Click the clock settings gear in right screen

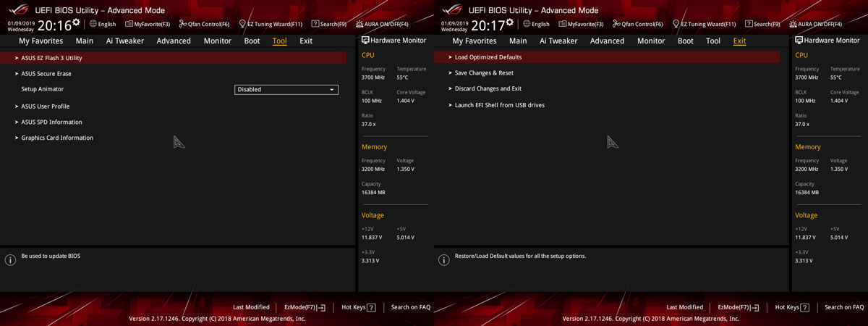pos(510,22)
